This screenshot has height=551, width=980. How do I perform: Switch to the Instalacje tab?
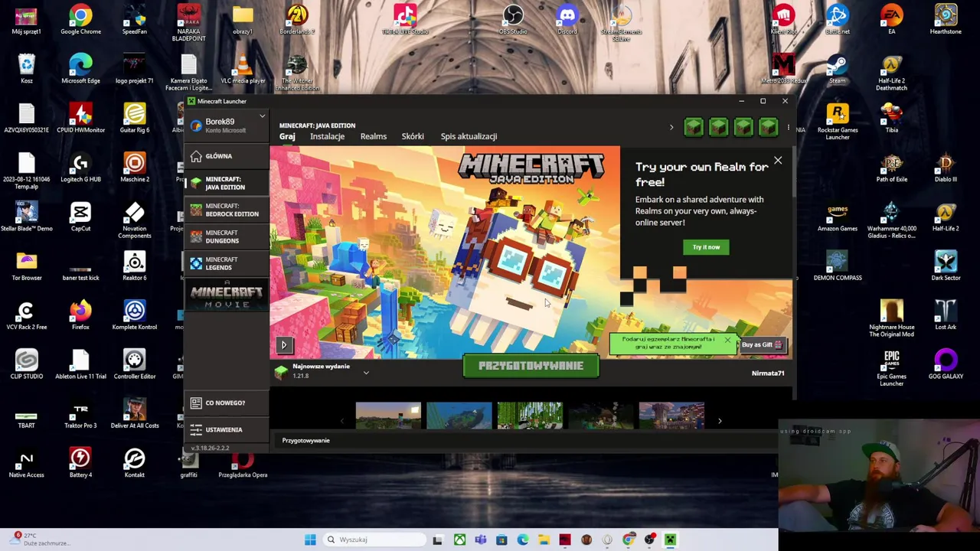click(327, 136)
